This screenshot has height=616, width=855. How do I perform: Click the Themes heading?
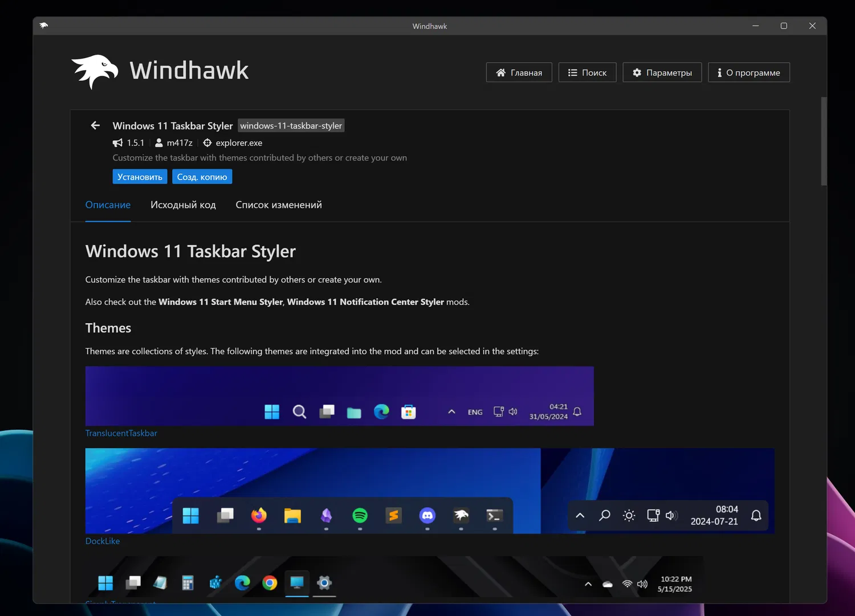click(x=108, y=328)
